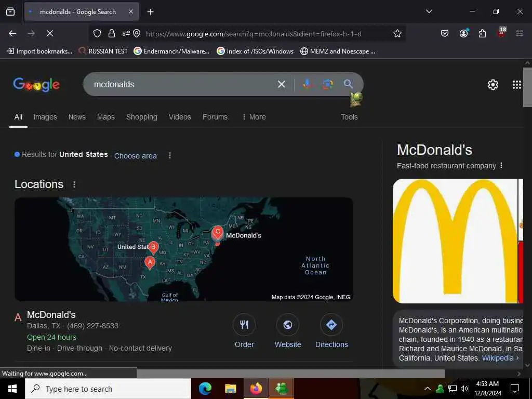
Task: Open McDonald's golden arches logo image
Action: [x=455, y=241]
